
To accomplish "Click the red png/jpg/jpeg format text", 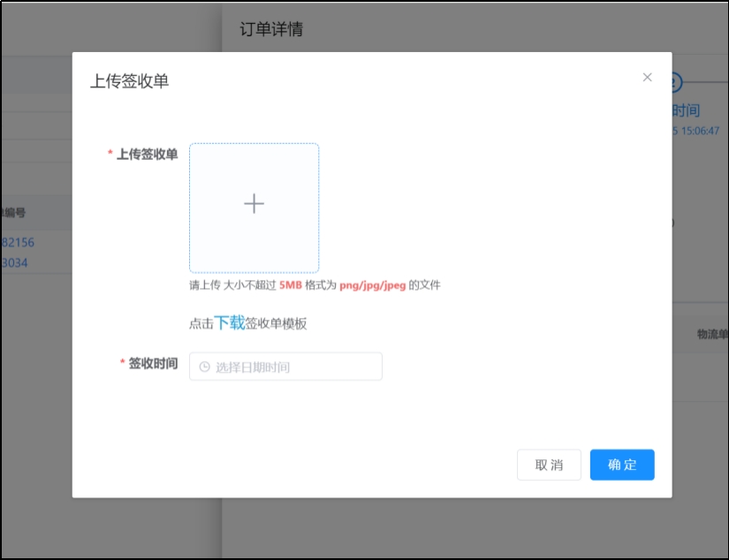I will (x=372, y=285).
